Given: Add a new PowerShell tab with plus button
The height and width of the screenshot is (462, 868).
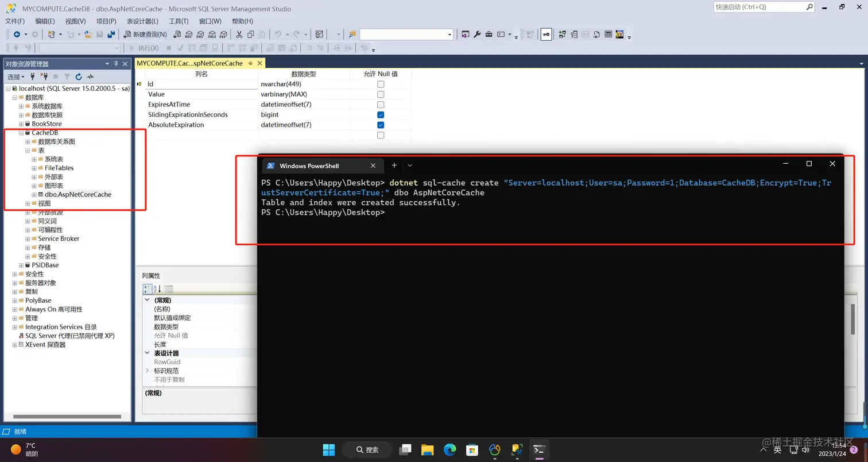Looking at the screenshot, I should (394, 165).
